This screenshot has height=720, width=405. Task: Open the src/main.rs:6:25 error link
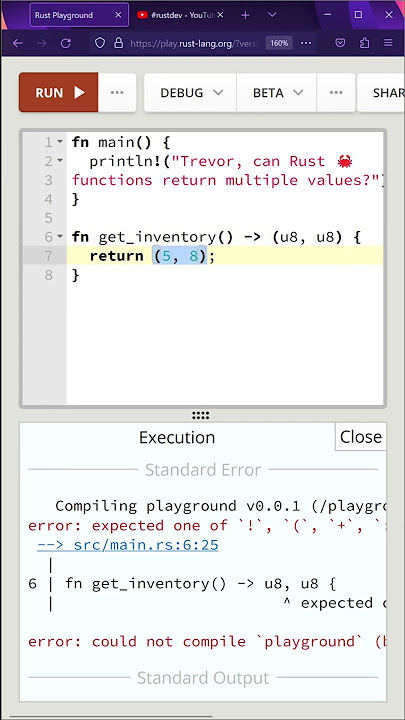128,545
